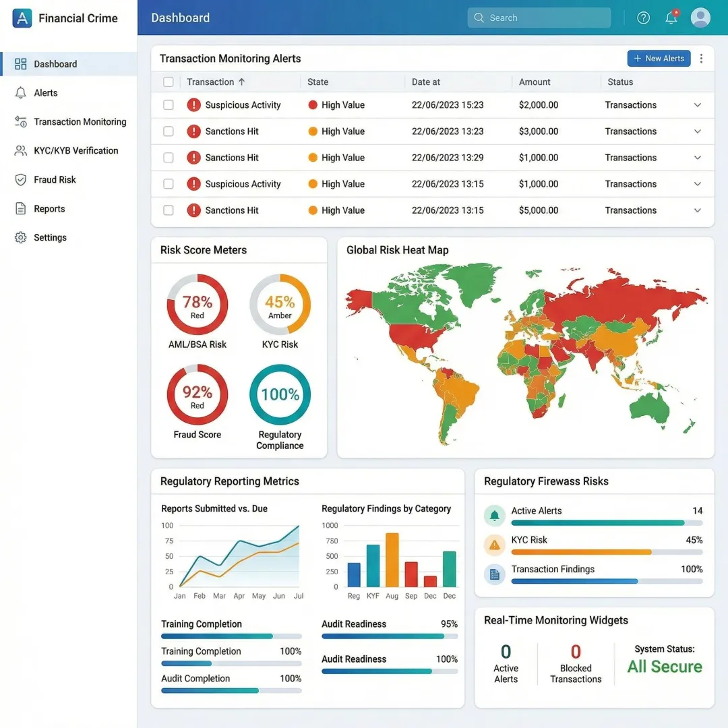Open KYC/KYB Verification section

point(69,150)
